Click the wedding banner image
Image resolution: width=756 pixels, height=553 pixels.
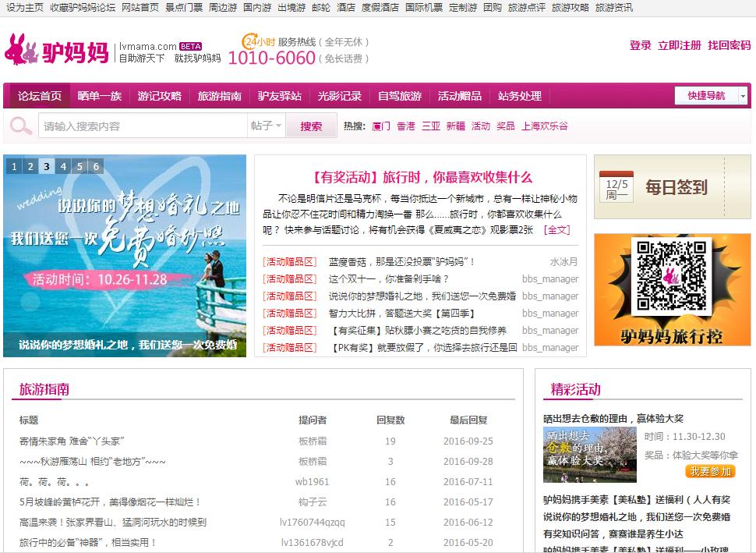(x=125, y=256)
